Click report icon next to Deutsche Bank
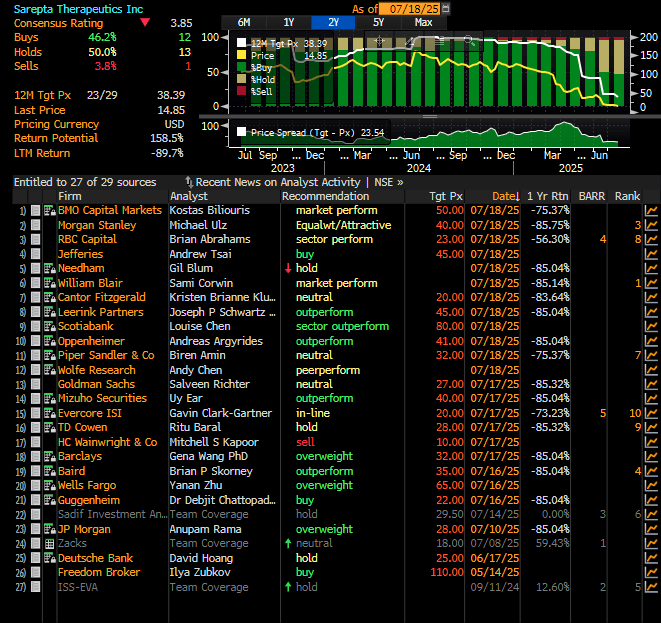This screenshot has height=623, width=661. pyautogui.click(x=50, y=558)
